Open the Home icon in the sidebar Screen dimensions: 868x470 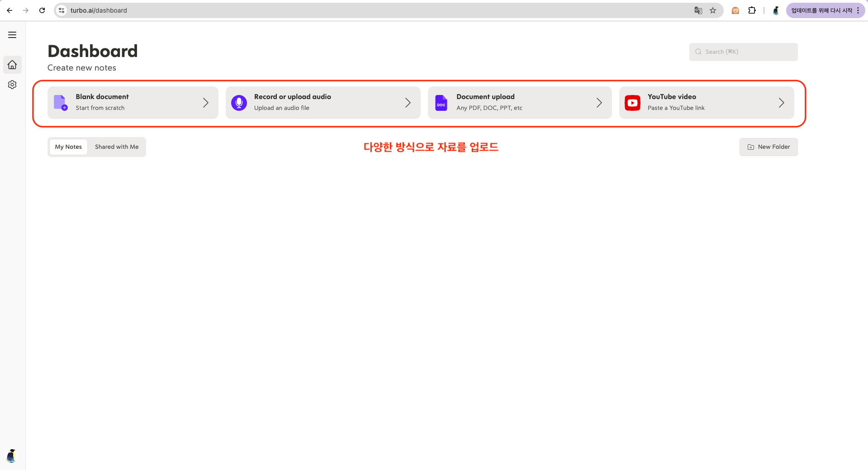tap(12, 65)
